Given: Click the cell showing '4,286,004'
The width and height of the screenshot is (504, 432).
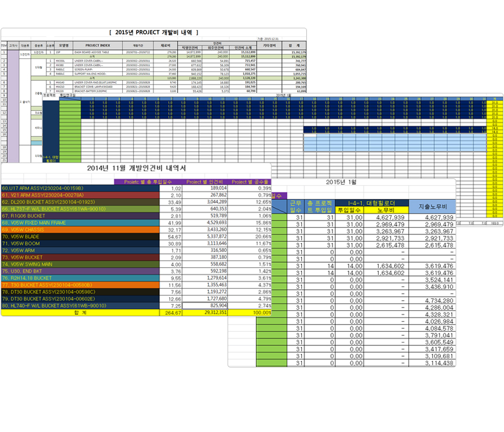Looking at the screenshot, I should pyautogui.click(x=432, y=307).
